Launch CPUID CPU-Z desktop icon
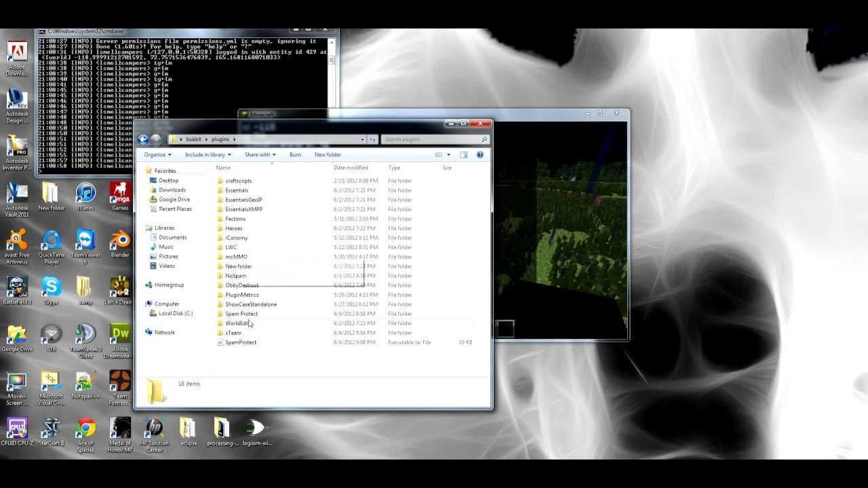This screenshot has height=488, width=868. tap(17, 432)
